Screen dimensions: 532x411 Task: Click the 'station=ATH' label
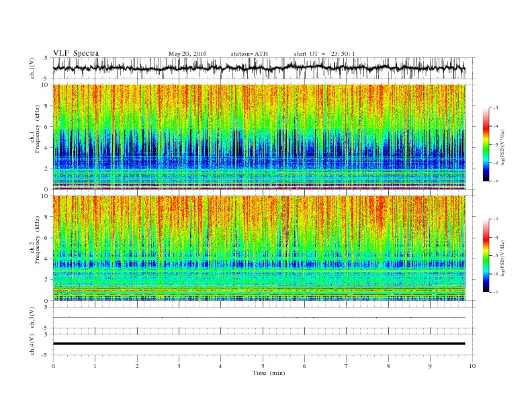(249, 54)
